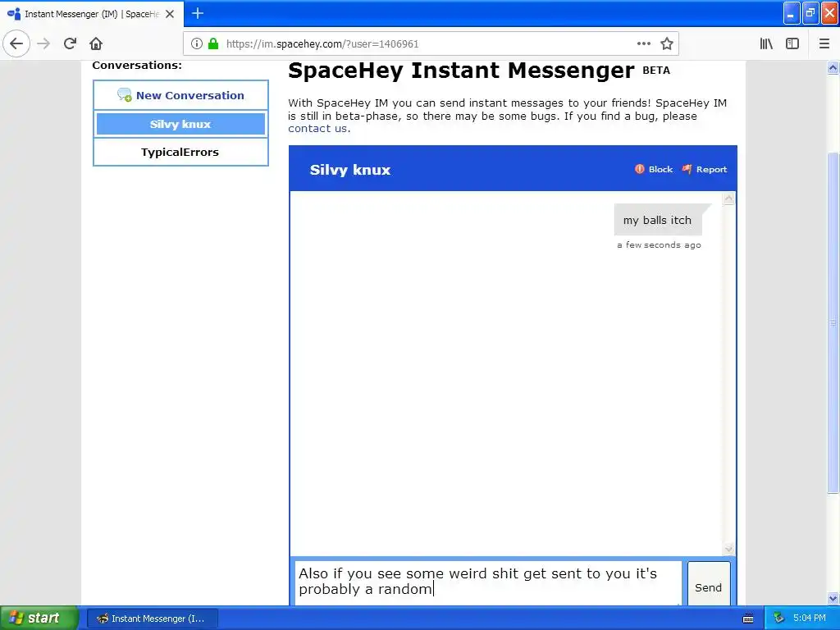
Task: Open page actions three-dot menu
Action: pyautogui.click(x=644, y=44)
